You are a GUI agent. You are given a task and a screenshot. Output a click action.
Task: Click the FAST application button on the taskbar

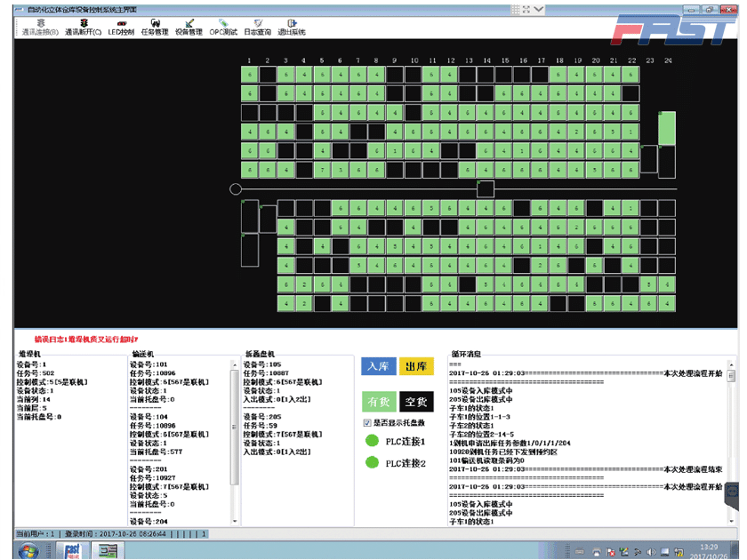(71, 549)
